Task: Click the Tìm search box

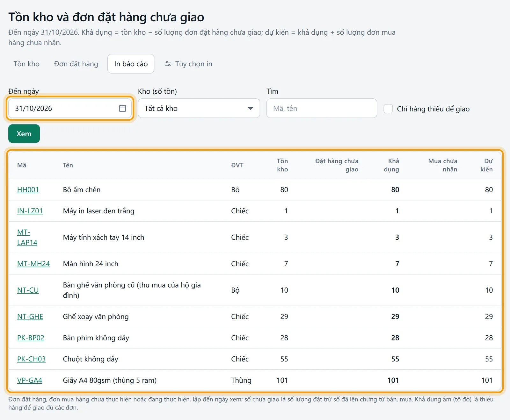Action: pyautogui.click(x=322, y=108)
